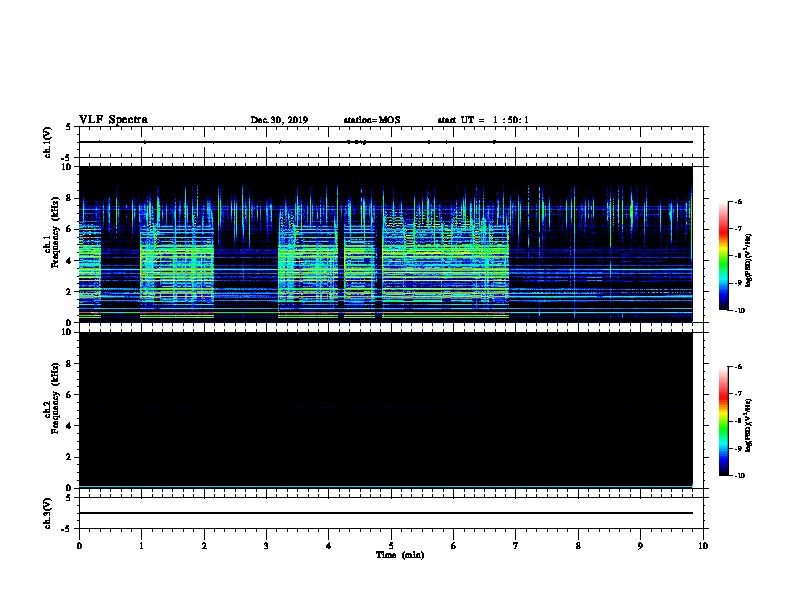
Task: Click the '-6' label on ch.2 color bar
Action: click(738, 367)
